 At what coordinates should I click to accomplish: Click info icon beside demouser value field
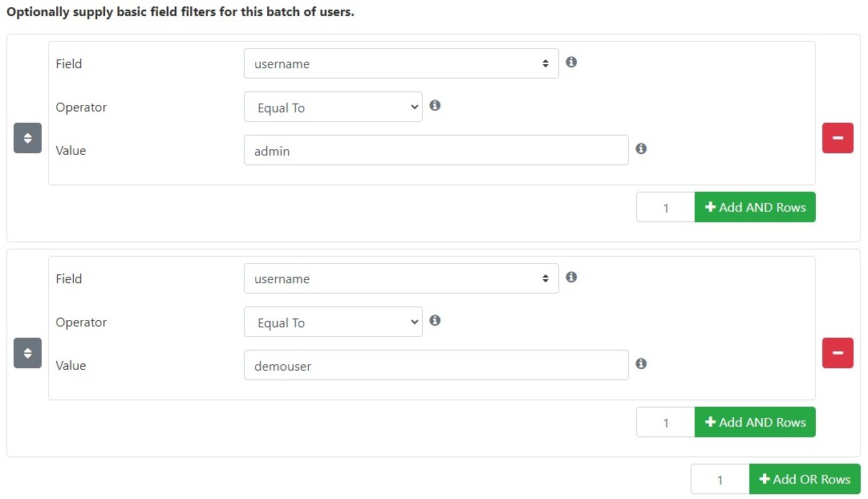point(641,363)
